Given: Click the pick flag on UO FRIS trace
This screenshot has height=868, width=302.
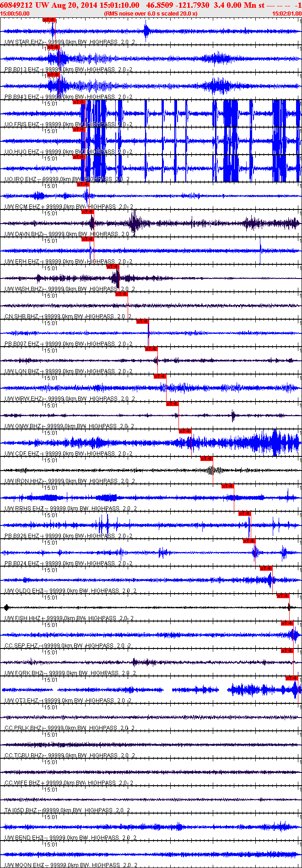Looking at the screenshot, I should (79, 102).
